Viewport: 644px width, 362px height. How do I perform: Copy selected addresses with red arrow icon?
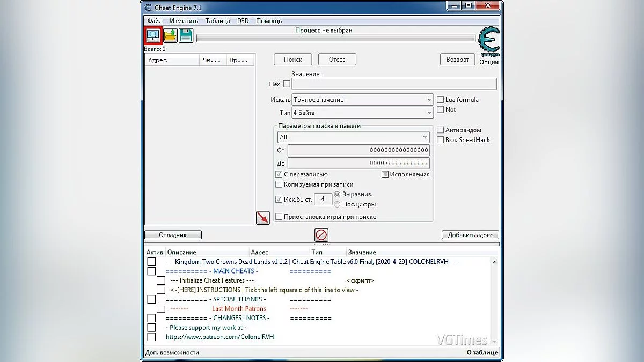(x=263, y=217)
